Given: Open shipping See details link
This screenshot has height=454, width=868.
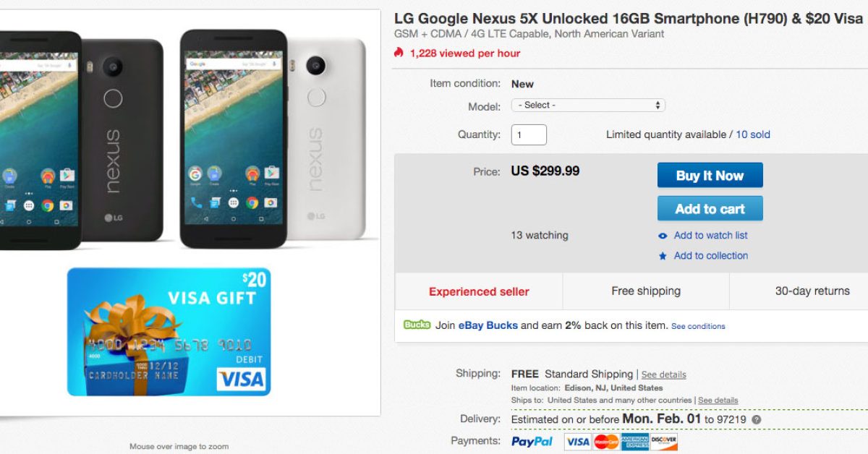Looking at the screenshot, I should [x=663, y=374].
